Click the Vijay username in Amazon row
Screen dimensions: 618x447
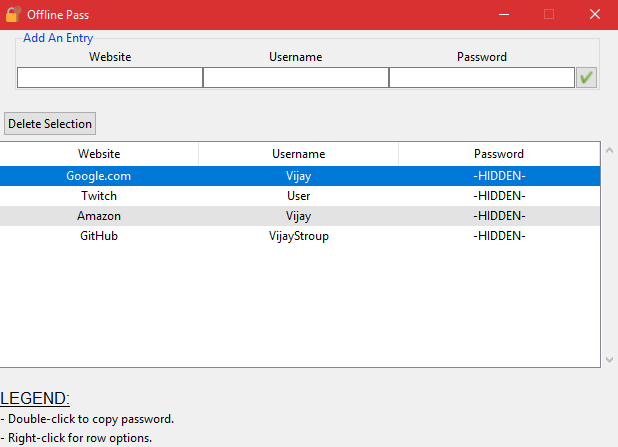298,216
